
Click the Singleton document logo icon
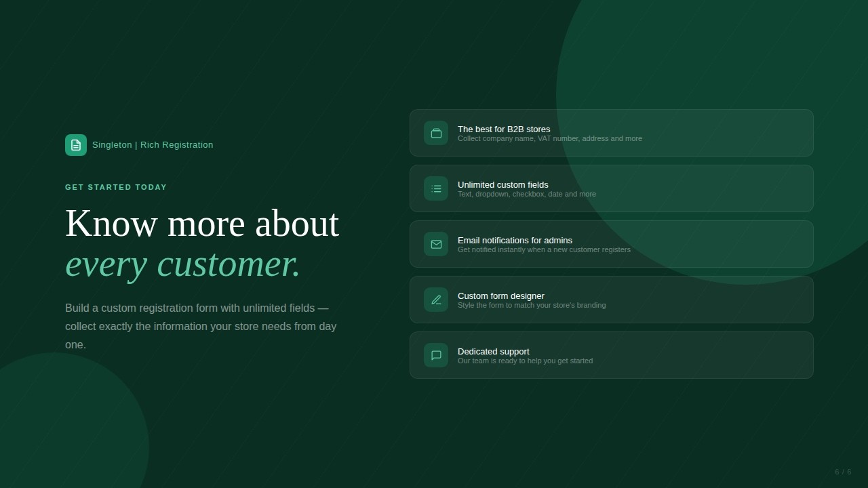pos(76,145)
